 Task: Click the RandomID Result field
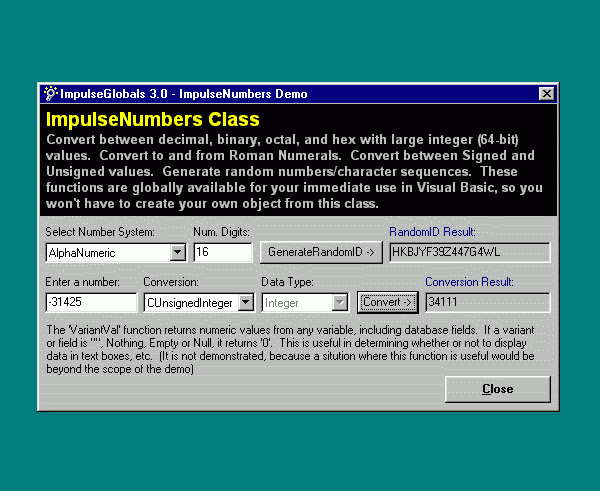(x=470, y=252)
